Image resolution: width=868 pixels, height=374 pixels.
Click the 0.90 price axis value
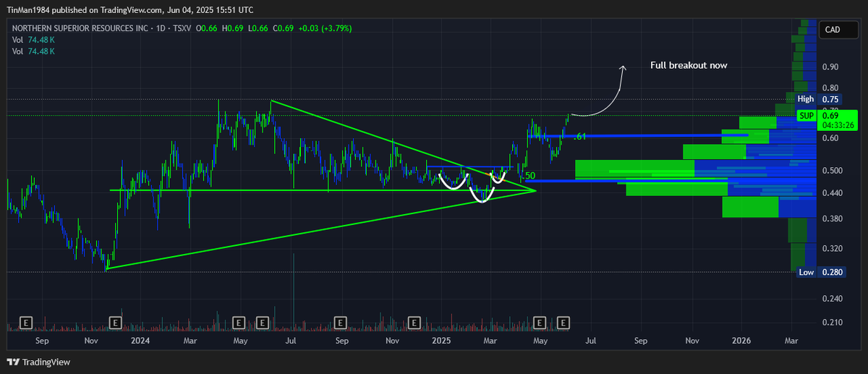830,67
